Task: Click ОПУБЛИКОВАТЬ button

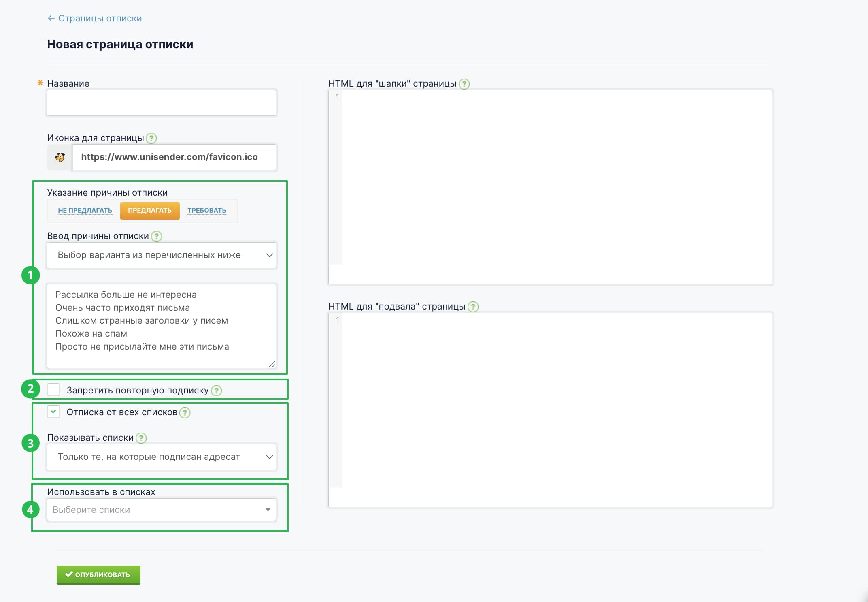Action: [x=98, y=575]
